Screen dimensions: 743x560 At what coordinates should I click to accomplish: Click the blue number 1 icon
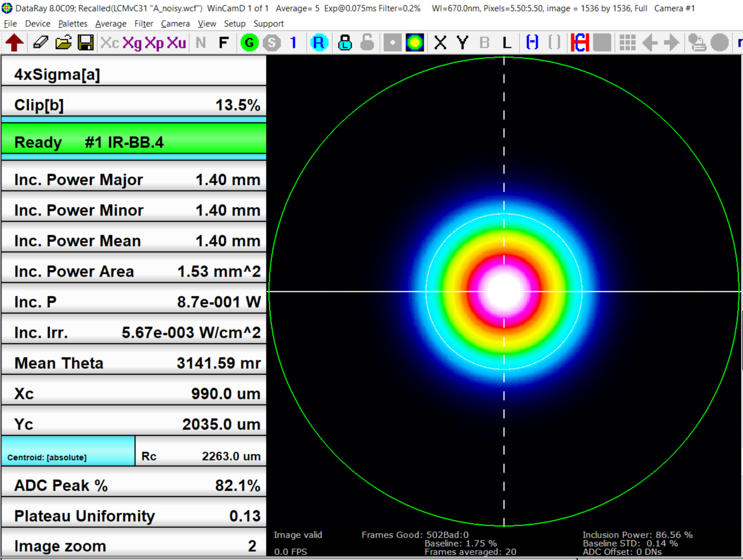pyautogui.click(x=294, y=43)
